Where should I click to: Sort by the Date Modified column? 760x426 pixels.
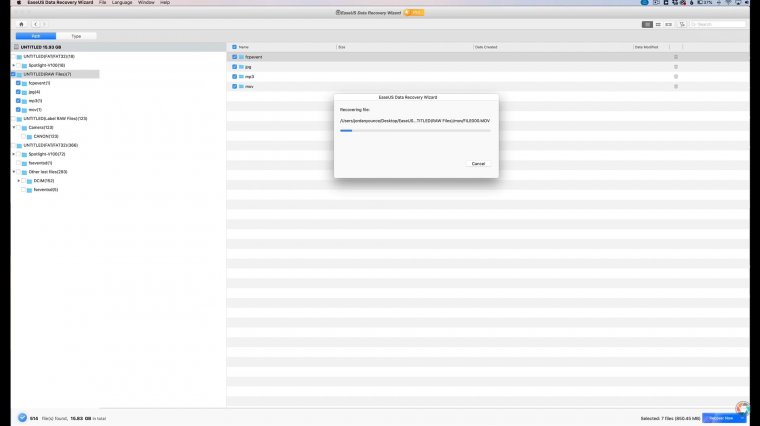coord(647,47)
